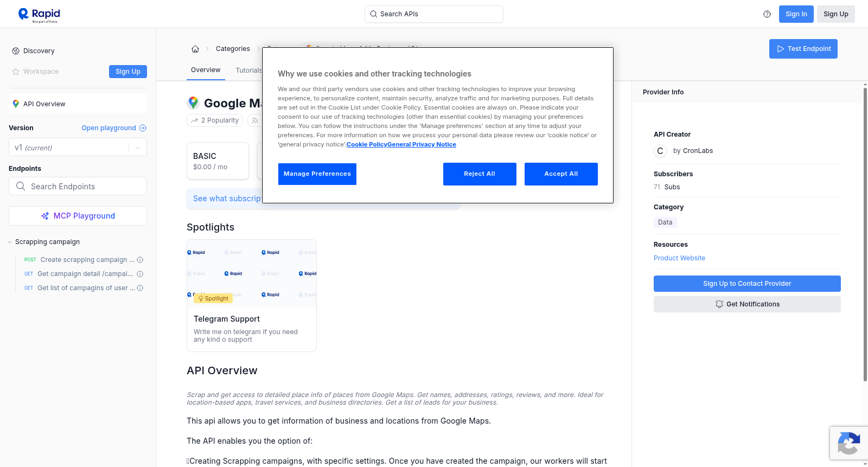Open the help question-mark icon
Image resolution: width=868 pixels, height=467 pixels.
tap(767, 14)
